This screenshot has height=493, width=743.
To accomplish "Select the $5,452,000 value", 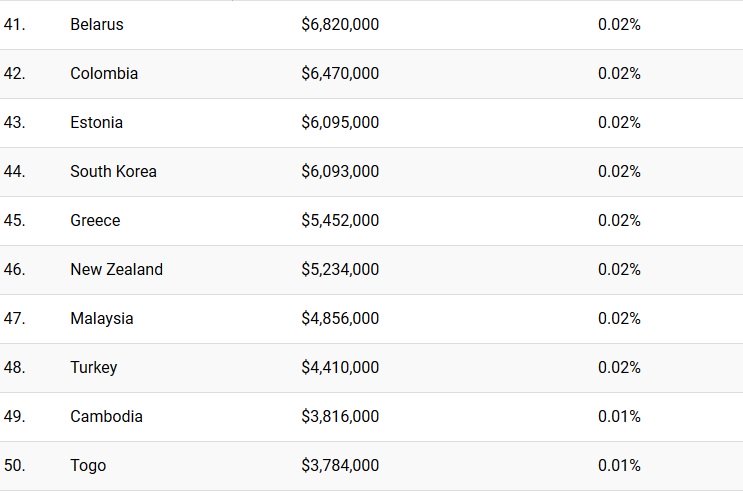I will 340,220.
